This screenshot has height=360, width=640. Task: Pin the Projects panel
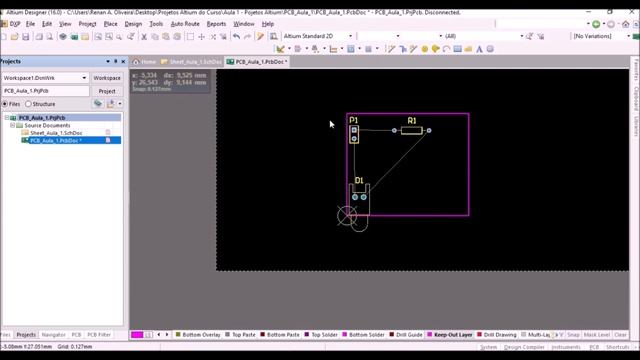click(x=116, y=62)
